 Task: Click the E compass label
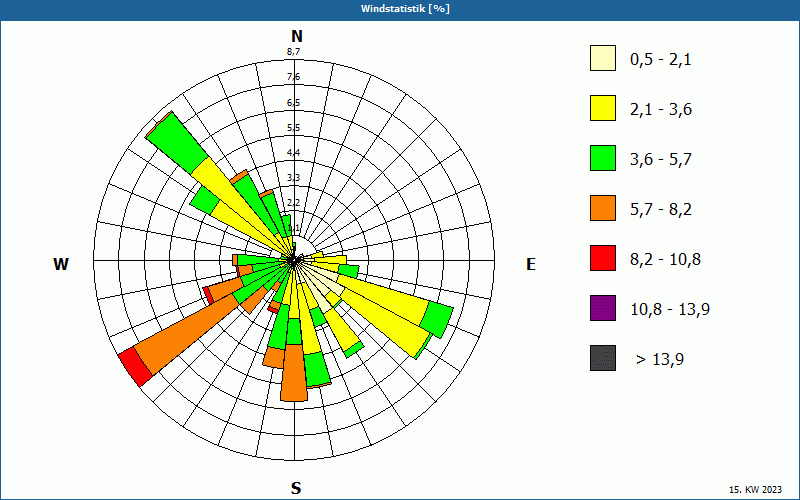click(x=531, y=264)
